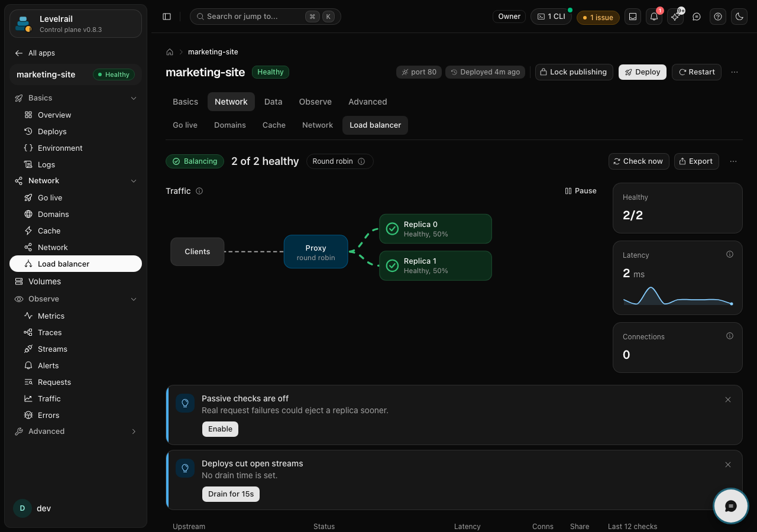Focus the Search or jump to field
This screenshot has height=532, width=757.
[265, 17]
